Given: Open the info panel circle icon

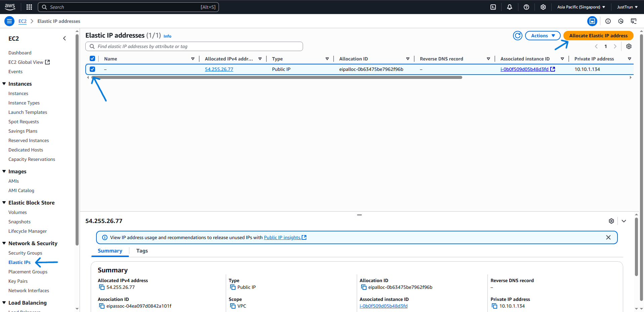Looking at the screenshot, I should tap(608, 21).
